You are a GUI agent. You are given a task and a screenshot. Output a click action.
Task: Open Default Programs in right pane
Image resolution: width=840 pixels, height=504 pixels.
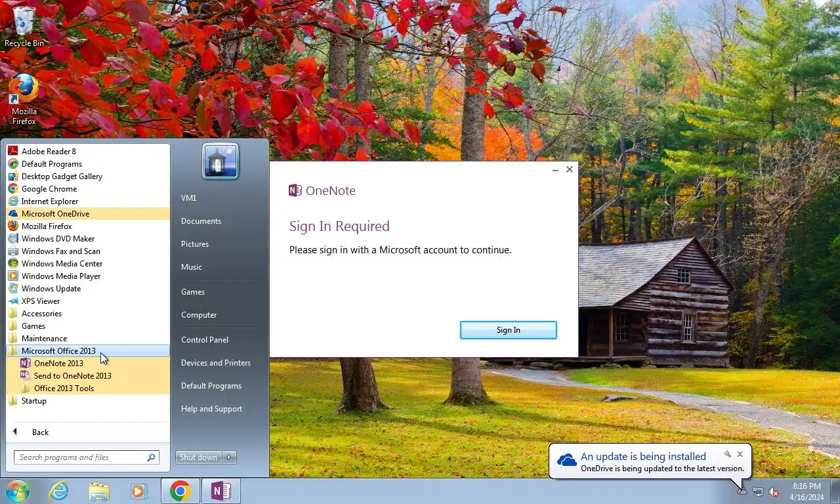tap(211, 386)
